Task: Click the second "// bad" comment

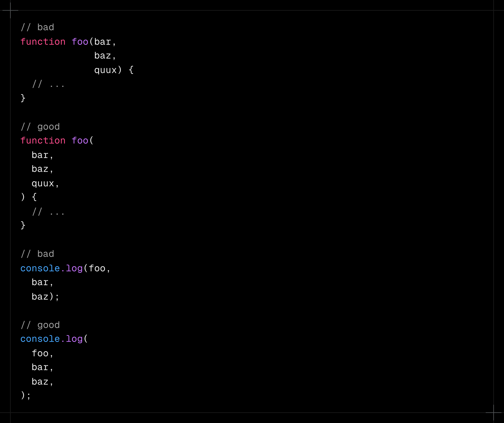Action: pyautogui.click(x=37, y=254)
